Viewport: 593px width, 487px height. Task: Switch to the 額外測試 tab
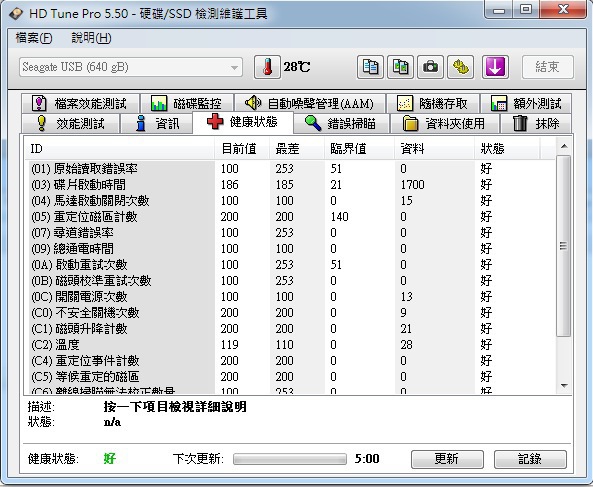coord(526,103)
